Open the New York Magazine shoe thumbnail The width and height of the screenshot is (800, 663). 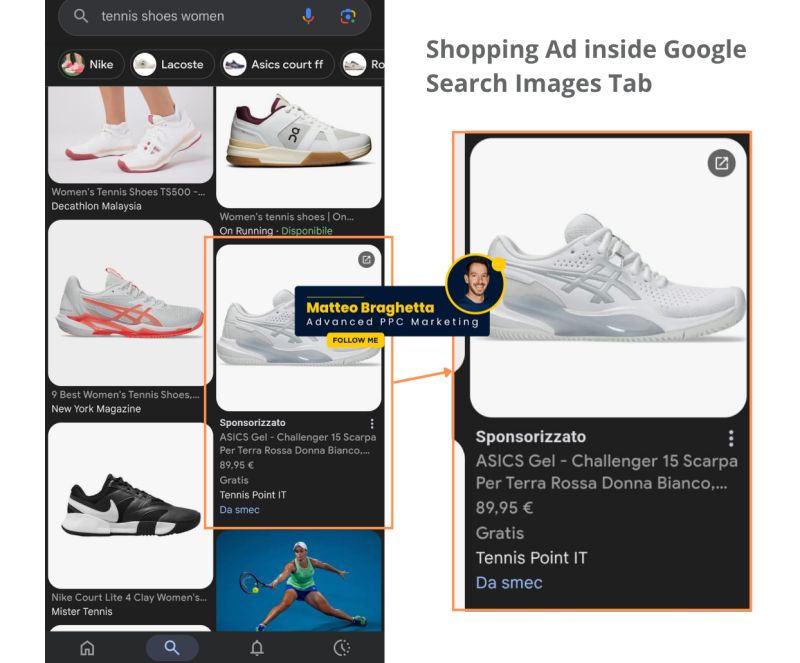point(130,302)
